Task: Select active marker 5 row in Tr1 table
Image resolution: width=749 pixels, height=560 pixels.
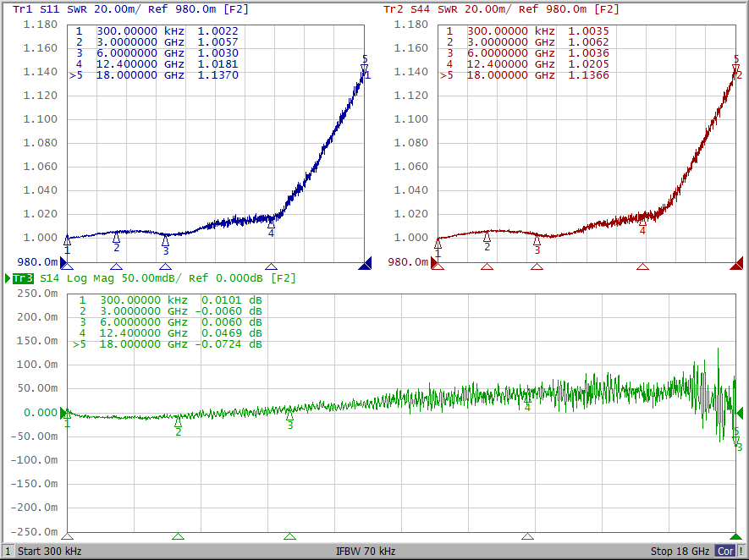Action: [x=155, y=75]
